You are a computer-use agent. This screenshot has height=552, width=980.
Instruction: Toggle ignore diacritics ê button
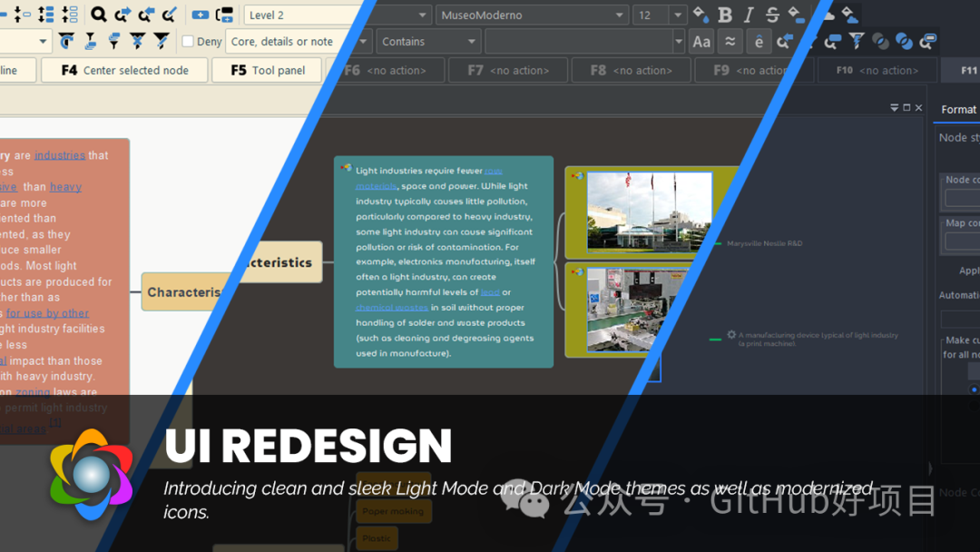(758, 41)
